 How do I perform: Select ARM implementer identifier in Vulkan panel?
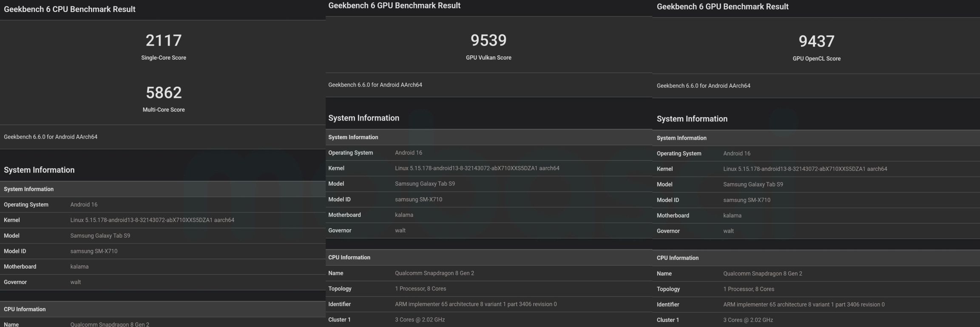click(x=476, y=304)
